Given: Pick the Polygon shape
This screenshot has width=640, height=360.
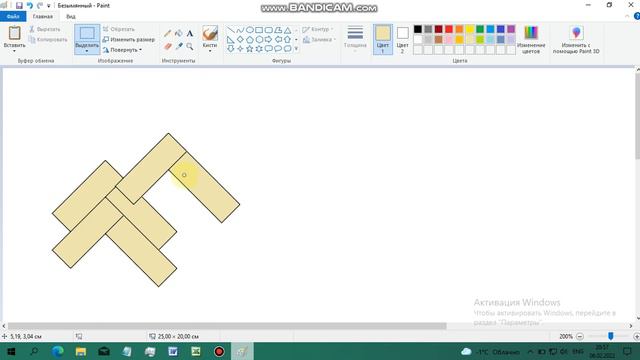Looking at the screenshot, I should 278,30.
